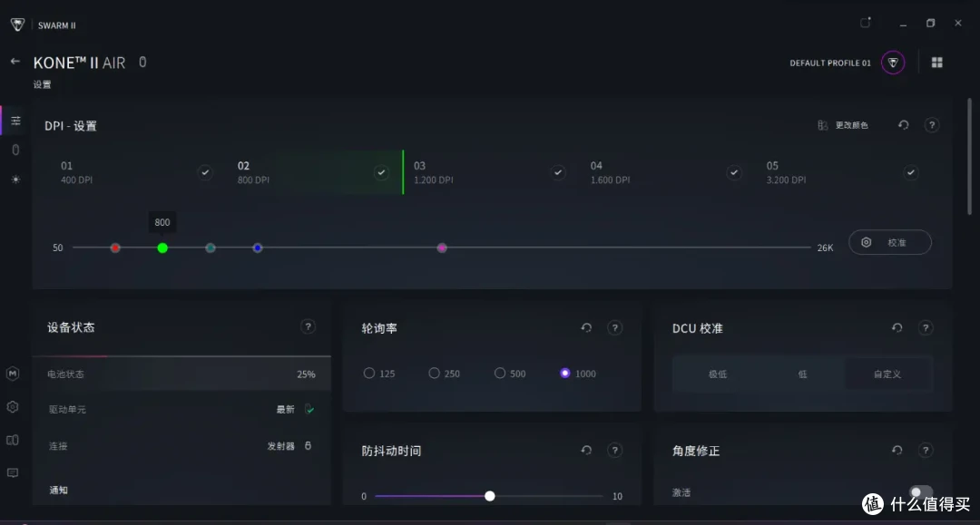Click the debounce time slider handle
This screenshot has height=525, width=980.
490,496
